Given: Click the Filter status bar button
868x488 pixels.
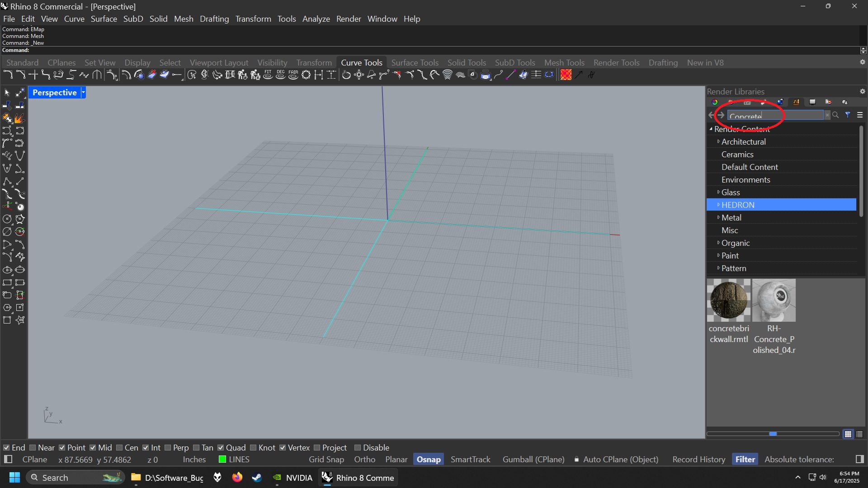Looking at the screenshot, I should tap(745, 460).
